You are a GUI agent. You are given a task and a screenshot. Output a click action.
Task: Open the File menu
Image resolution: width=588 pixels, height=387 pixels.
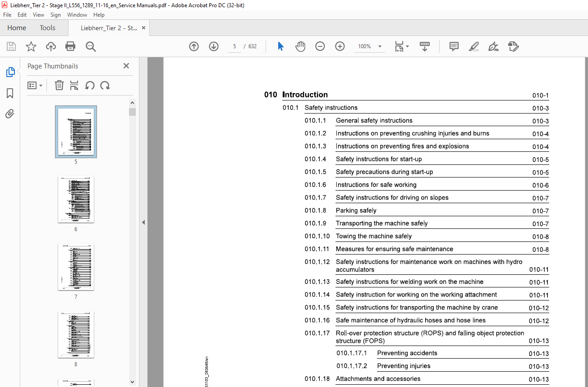click(7, 15)
